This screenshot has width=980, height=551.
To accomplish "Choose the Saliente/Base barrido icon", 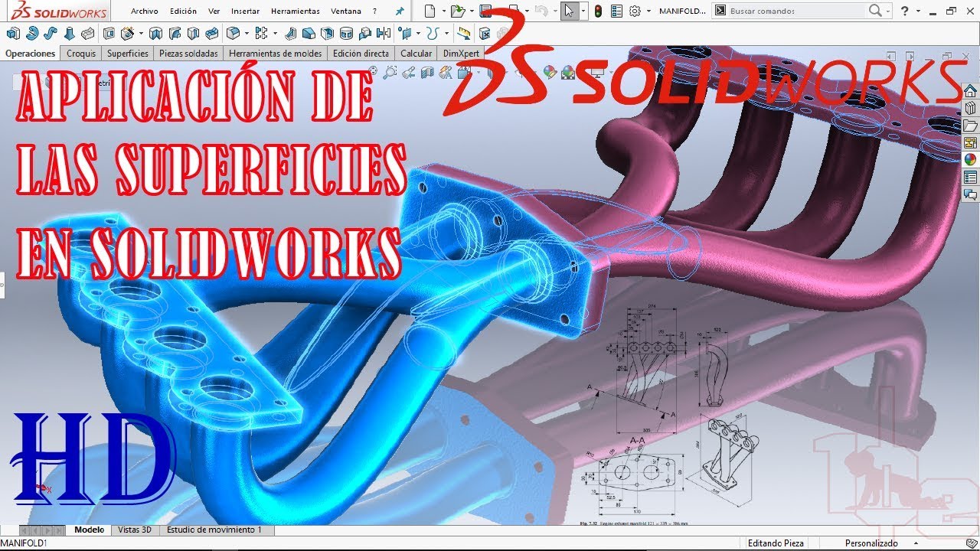I will click(x=49, y=34).
